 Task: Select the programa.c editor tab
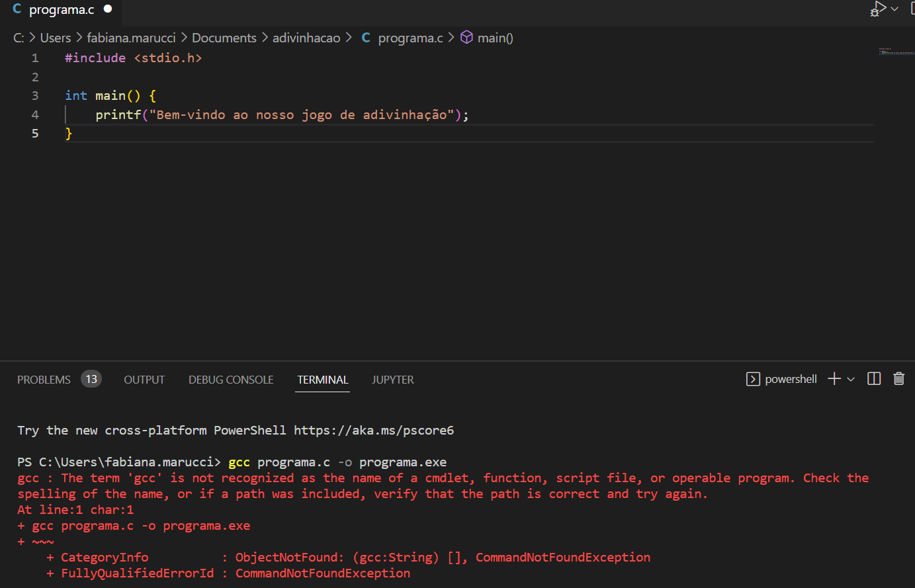pos(61,10)
